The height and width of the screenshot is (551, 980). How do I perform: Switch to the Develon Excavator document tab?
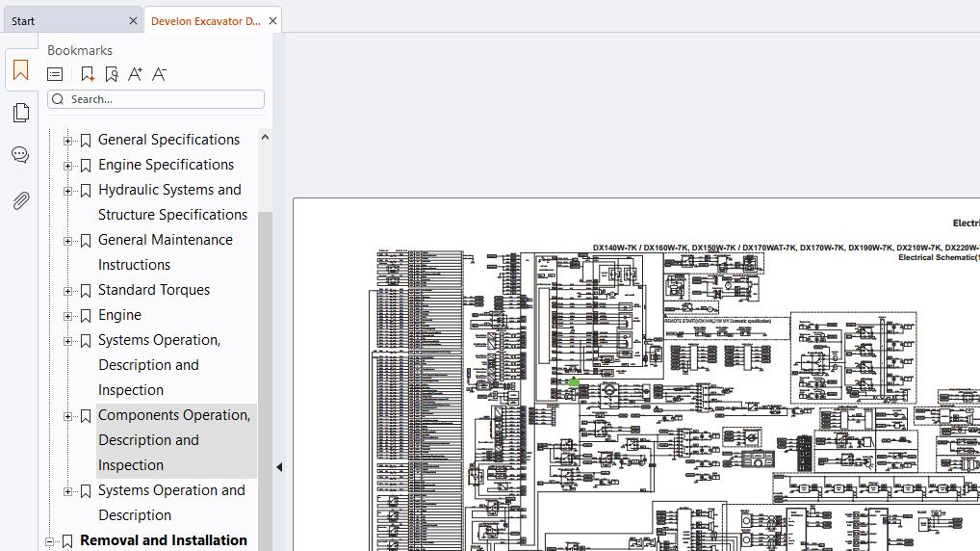[x=206, y=21]
